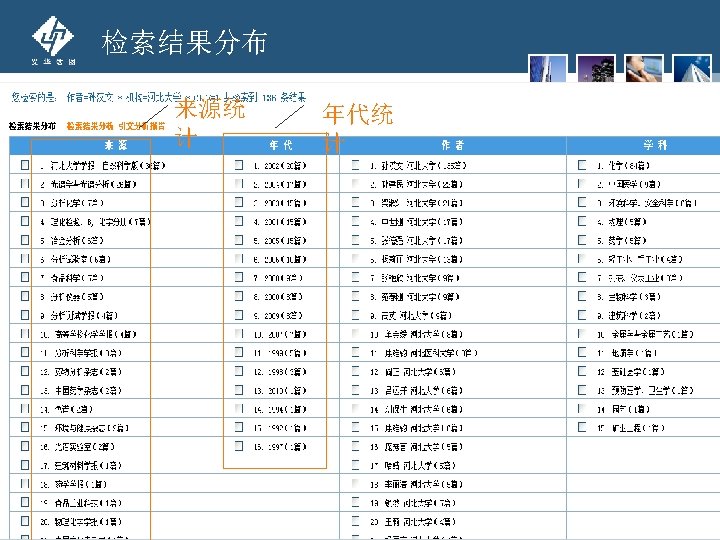The image size is (720, 540).
Task: Click year entry 5 text under 年代
Action: [285, 241]
